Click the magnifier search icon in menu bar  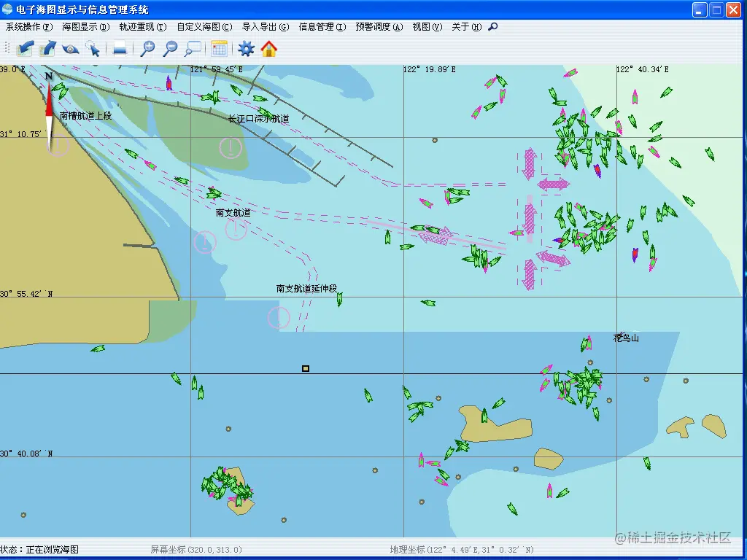pyautogui.click(x=493, y=27)
